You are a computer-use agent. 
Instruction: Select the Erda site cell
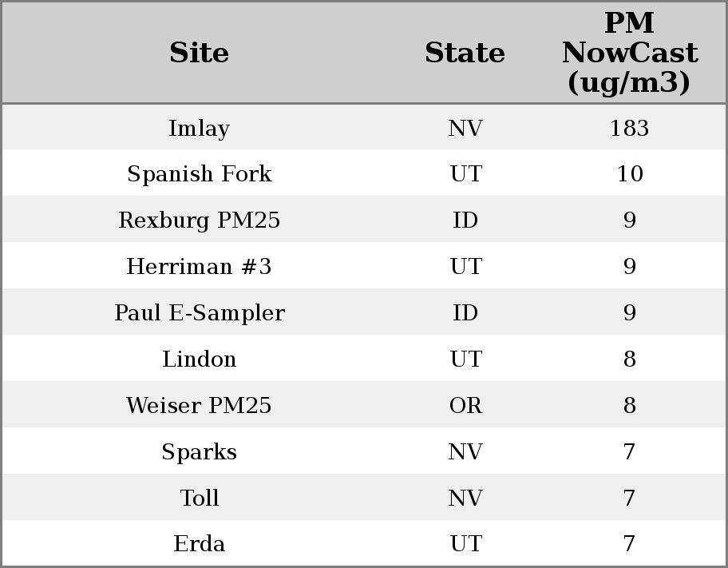(x=200, y=544)
